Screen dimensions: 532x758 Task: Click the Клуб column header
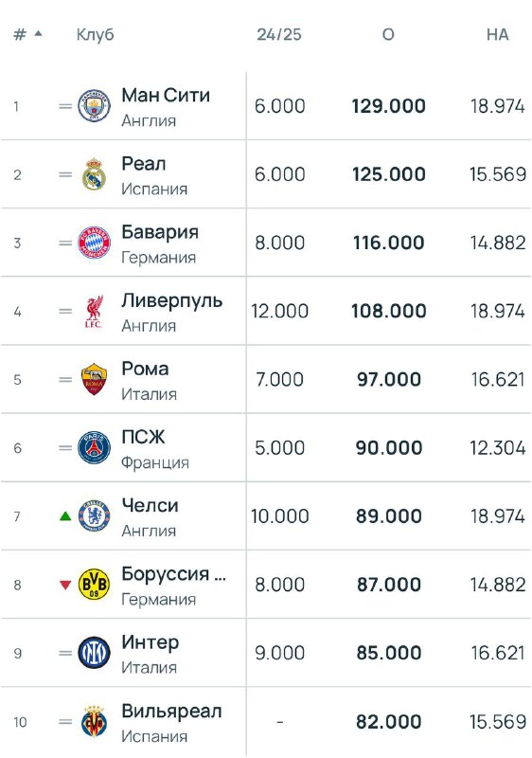(95, 34)
